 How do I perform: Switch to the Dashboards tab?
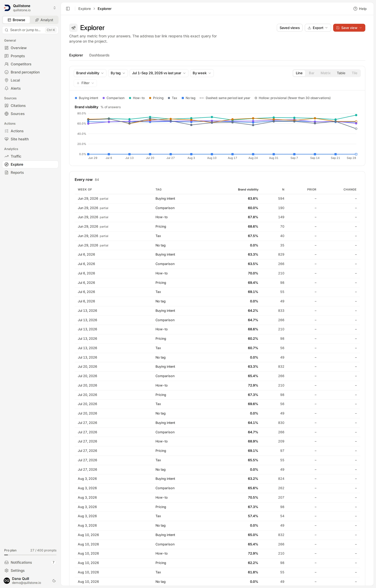99,55
